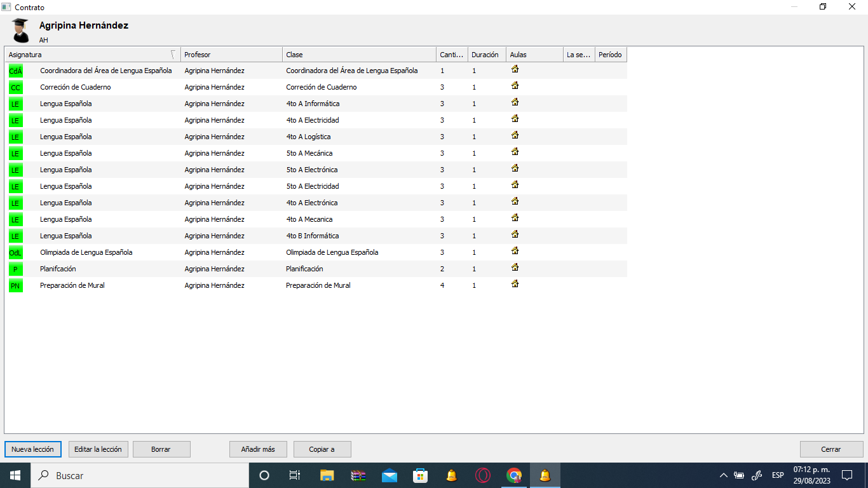868x488 pixels.
Task: Click the Canti... column header
Action: (x=452, y=55)
